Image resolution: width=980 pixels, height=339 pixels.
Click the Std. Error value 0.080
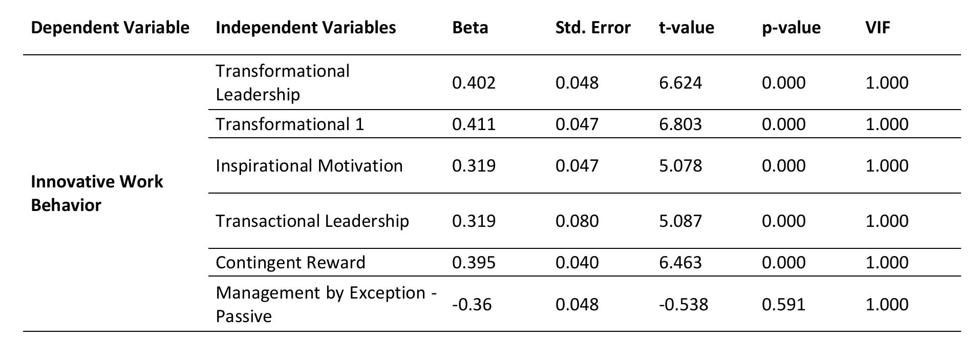coord(577,221)
